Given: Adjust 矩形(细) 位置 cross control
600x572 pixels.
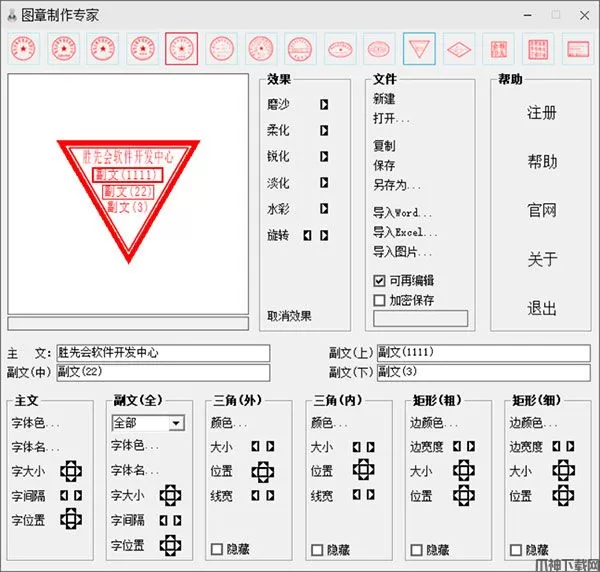Looking at the screenshot, I should [x=563, y=495].
